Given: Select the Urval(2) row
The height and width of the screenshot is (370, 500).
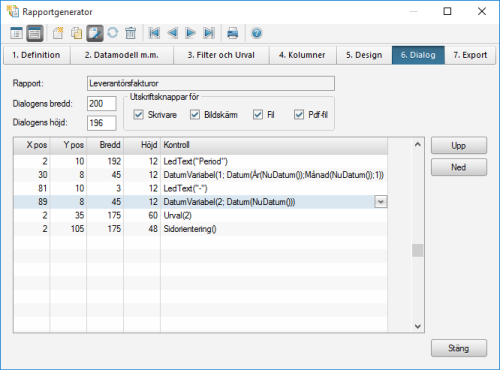Looking at the screenshot, I should [x=200, y=215].
